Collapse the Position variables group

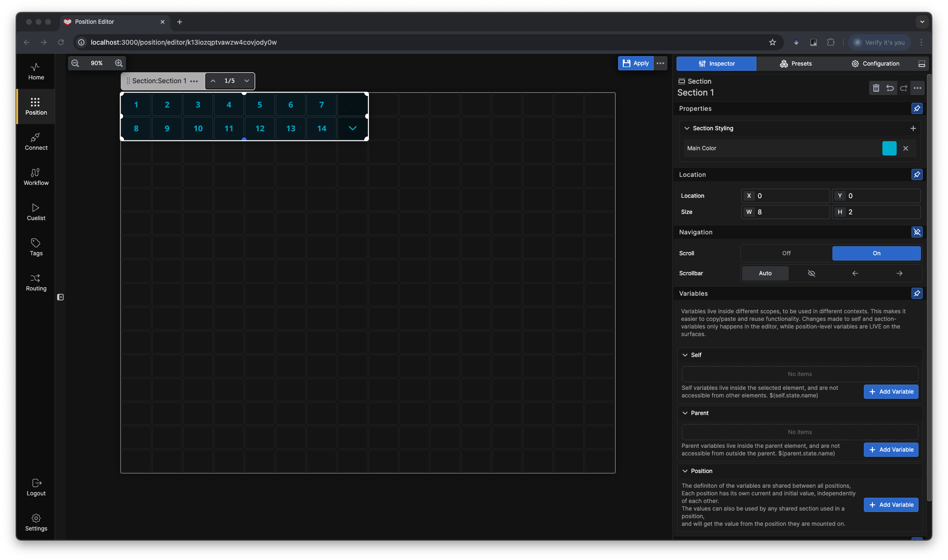pos(685,471)
